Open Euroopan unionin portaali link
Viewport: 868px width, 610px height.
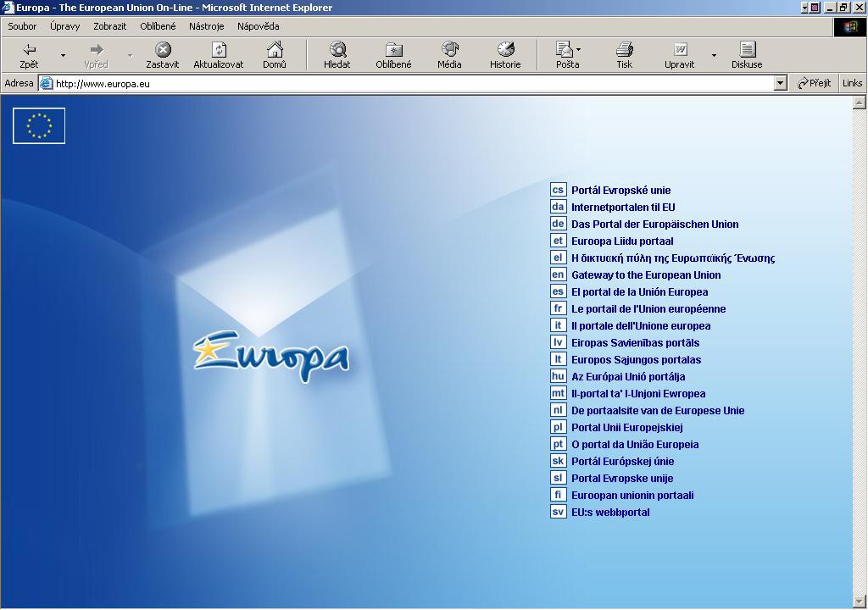point(632,495)
